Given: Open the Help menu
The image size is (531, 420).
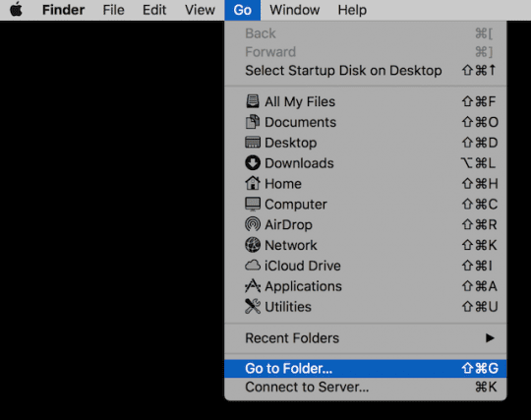Looking at the screenshot, I should pyautogui.click(x=352, y=10).
